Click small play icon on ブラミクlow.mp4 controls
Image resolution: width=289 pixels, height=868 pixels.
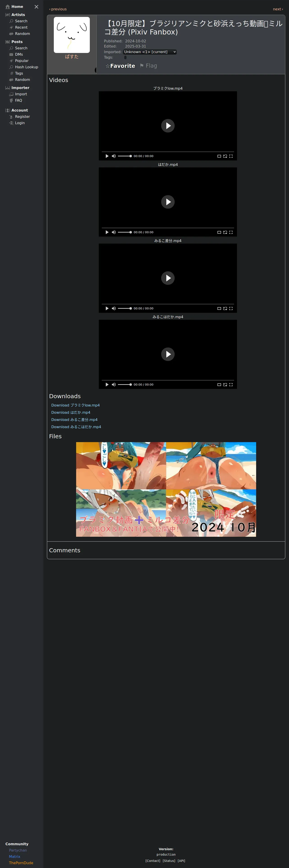tap(107, 156)
